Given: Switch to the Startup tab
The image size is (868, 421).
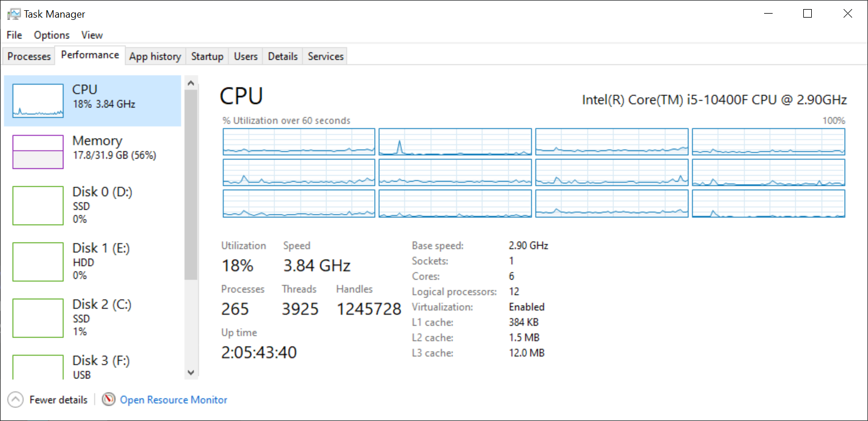Looking at the screenshot, I should click(x=207, y=56).
